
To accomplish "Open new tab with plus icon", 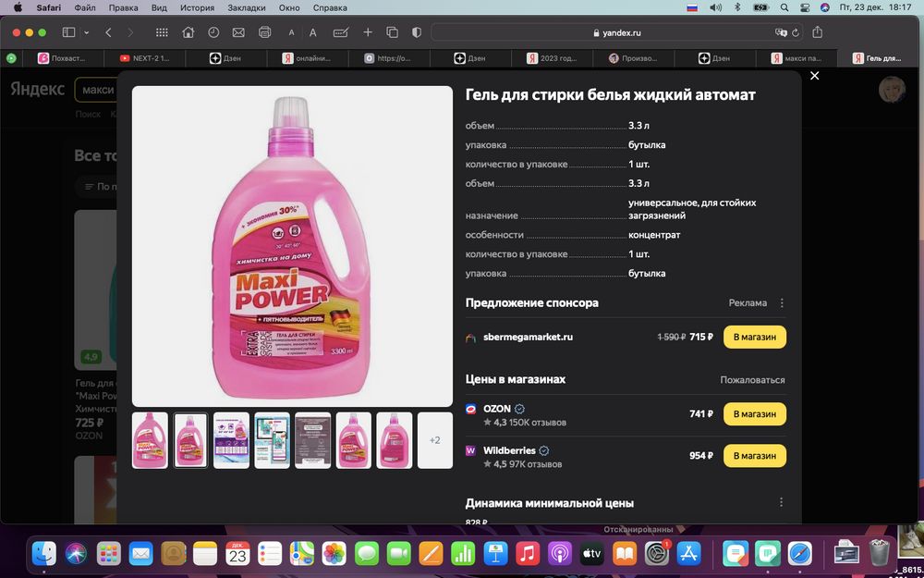I will click(368, 32).
